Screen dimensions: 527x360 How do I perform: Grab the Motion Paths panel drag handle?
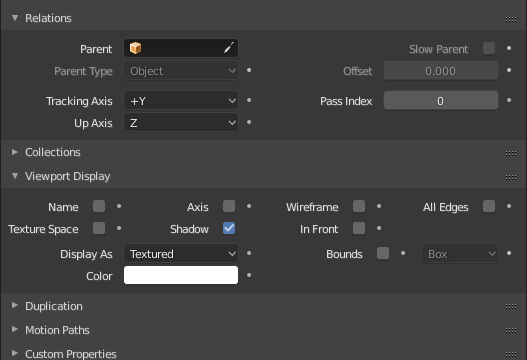click(x=511, y=330)
